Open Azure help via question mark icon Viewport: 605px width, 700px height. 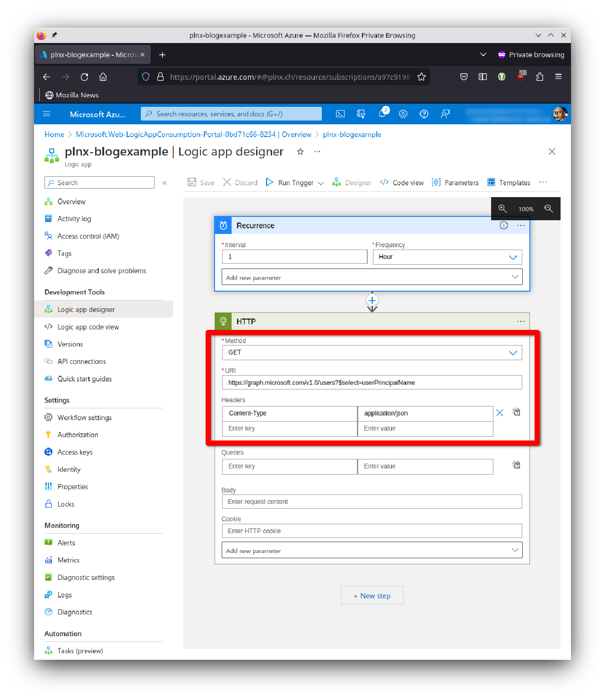[x=423, y=113]
